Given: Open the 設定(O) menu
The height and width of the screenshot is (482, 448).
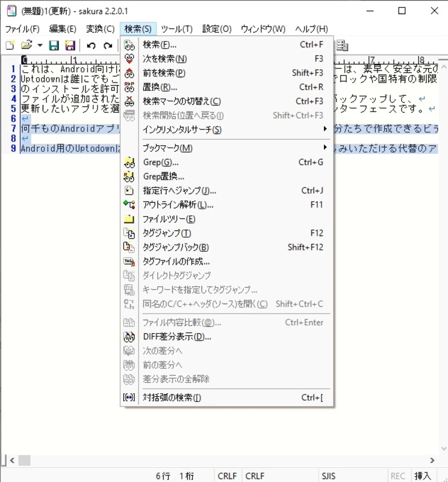Looking at the screenshot, I should click(x=217, y=29).
